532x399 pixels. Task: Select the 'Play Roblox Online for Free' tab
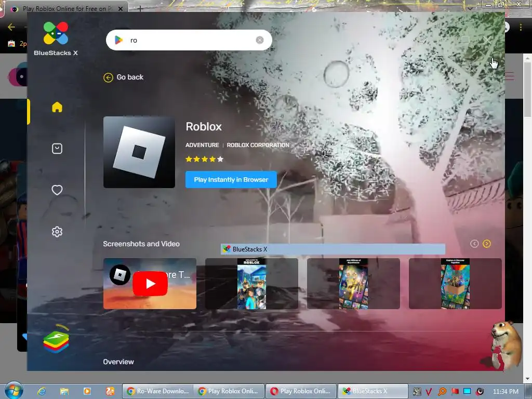pos(66,9)
